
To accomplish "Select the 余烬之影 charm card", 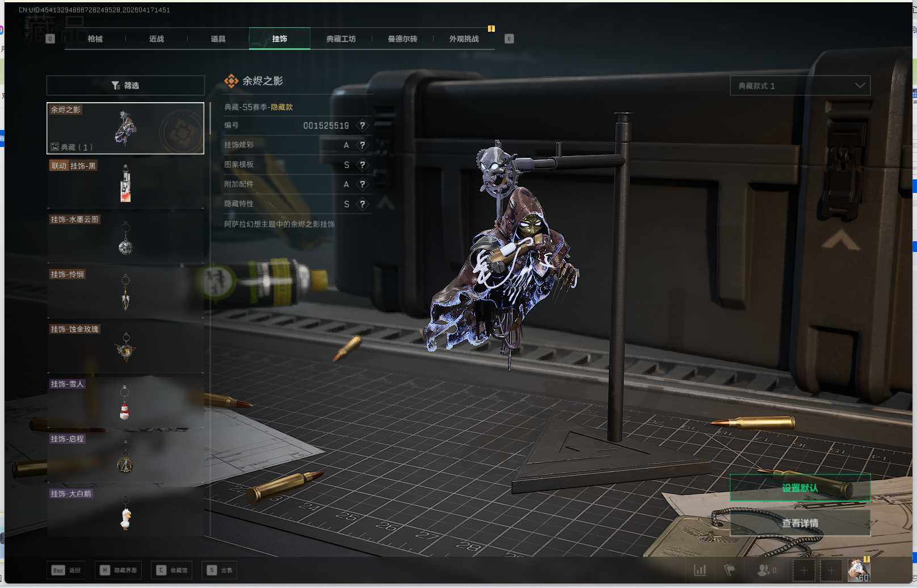I will tap(125, 128).
